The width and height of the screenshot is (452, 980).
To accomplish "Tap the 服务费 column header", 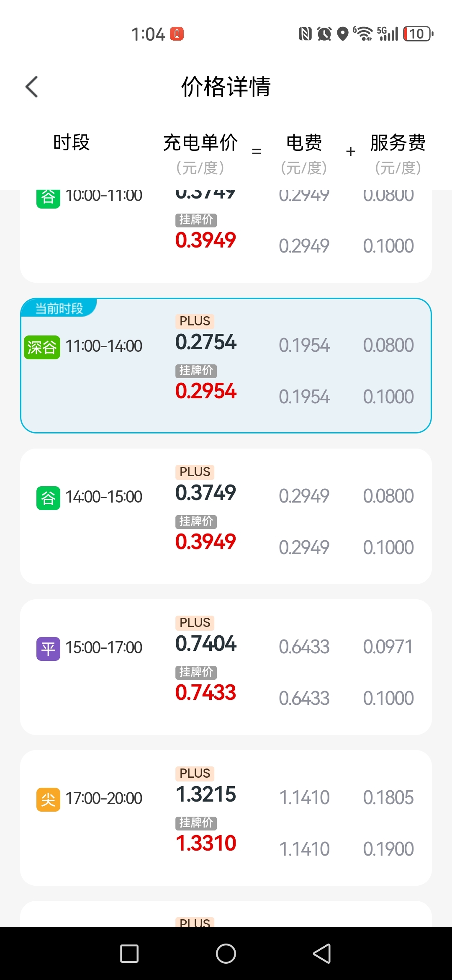I will (398, 142).
